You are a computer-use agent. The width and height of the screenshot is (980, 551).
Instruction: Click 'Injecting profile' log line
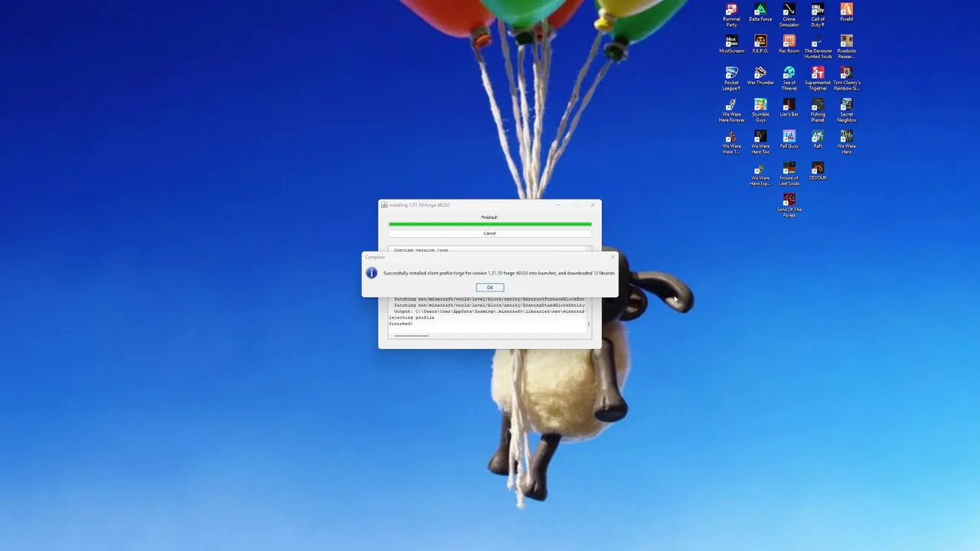pos(412,318)
